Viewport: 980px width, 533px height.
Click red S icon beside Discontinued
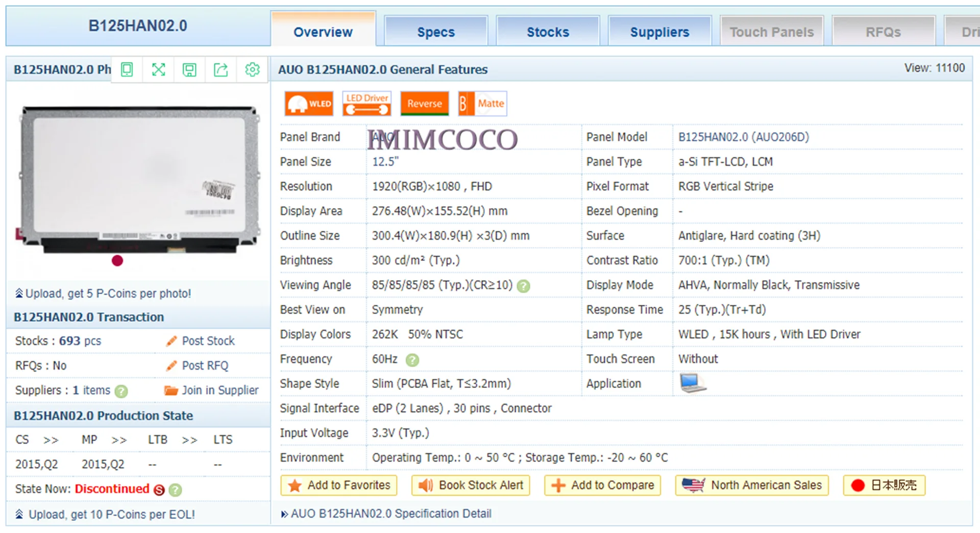tap(159, 490)
